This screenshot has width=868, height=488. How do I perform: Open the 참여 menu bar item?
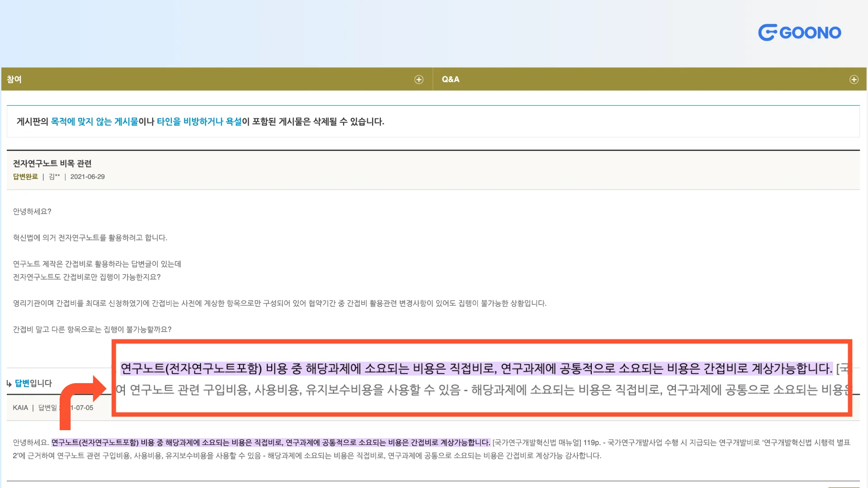14,80
